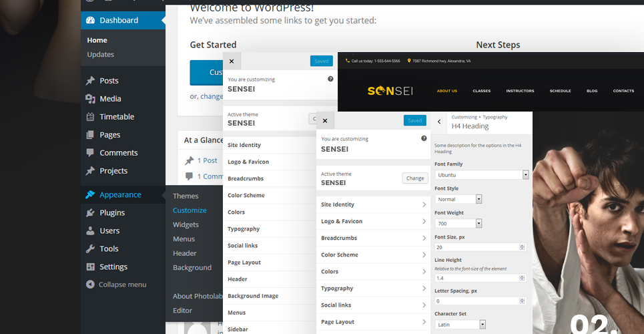Select Customize in Appearance flyout
The image size is (644, 334).
coord(190,210)
